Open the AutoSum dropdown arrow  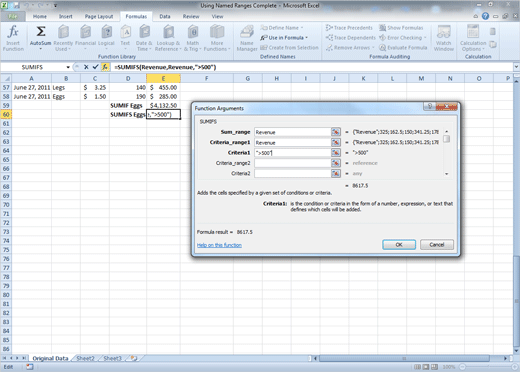coord(41,49)
